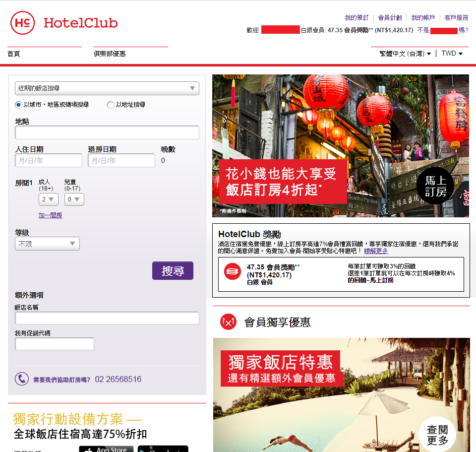476x452 pixels.
Task: Click the 地點 location input field
Action: pos(107,132)
